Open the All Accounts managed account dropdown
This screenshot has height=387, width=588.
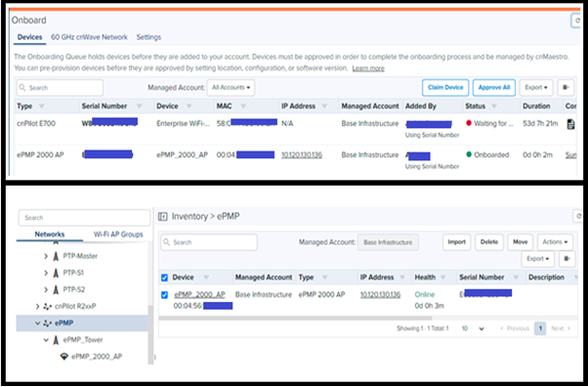(231, 87)
